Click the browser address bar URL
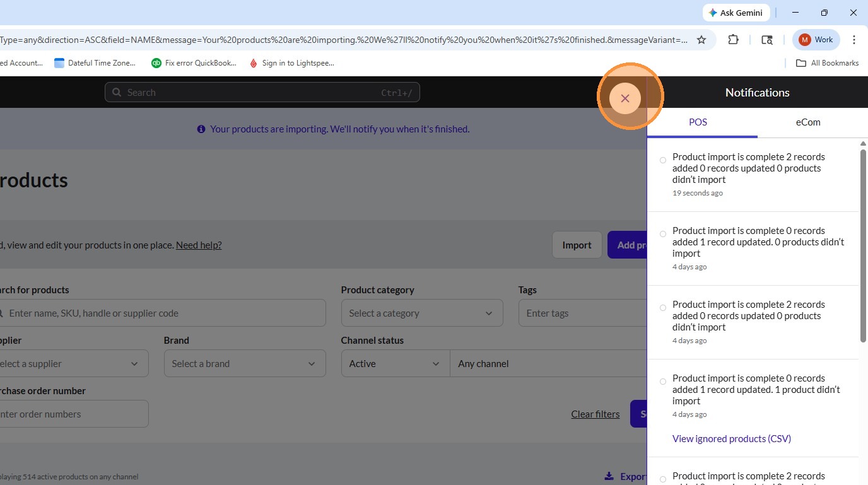This screenshot has height=485, width=868. point(344,40)
